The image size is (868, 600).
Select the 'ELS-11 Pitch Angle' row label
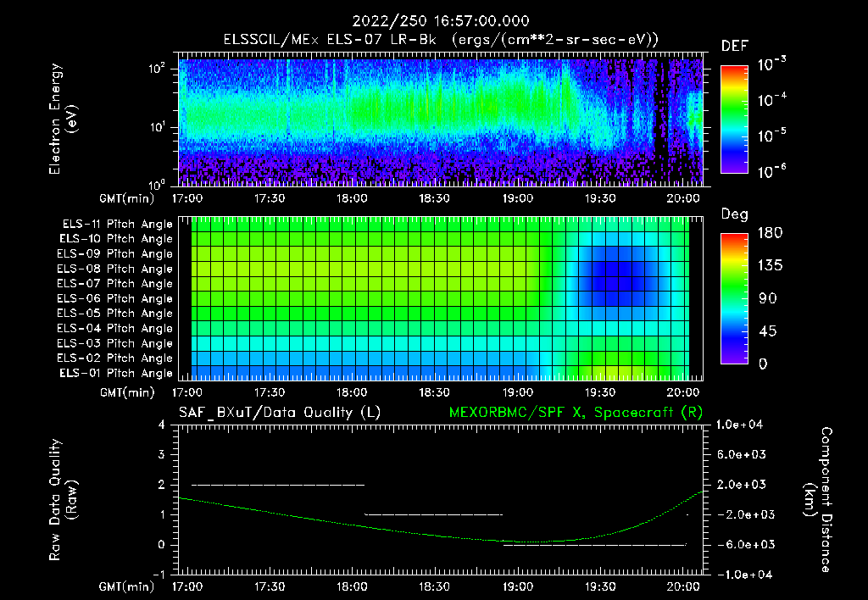[x=117, y=225]
